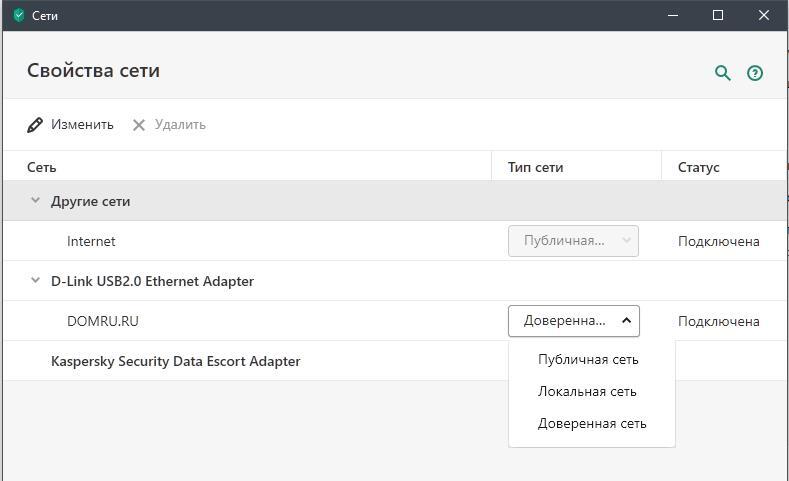The image size is (789, 481).
Task: Pick Доверенная сеть in dropdown list
Action: point(592,424)
